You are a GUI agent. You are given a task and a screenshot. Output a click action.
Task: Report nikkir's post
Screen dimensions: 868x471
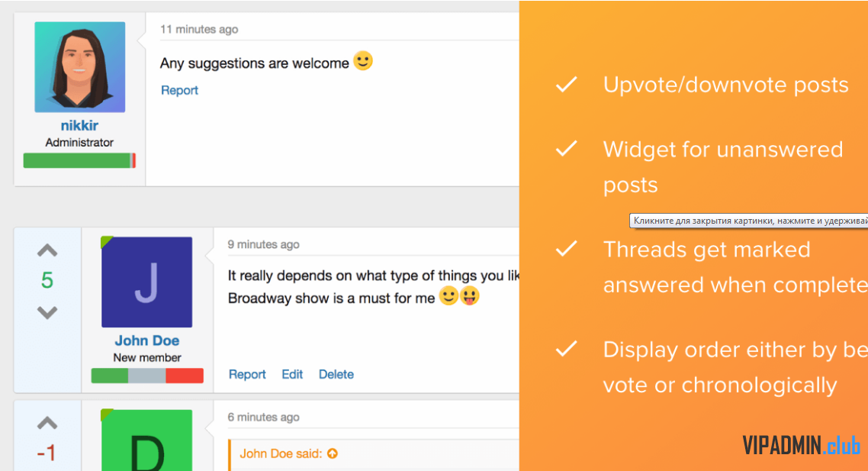point(179,90)
